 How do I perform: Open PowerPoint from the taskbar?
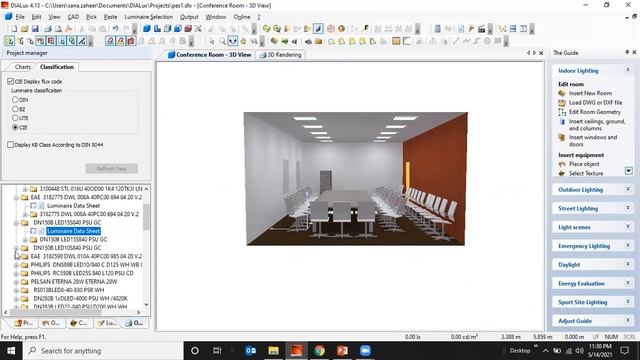coord(342,351)
